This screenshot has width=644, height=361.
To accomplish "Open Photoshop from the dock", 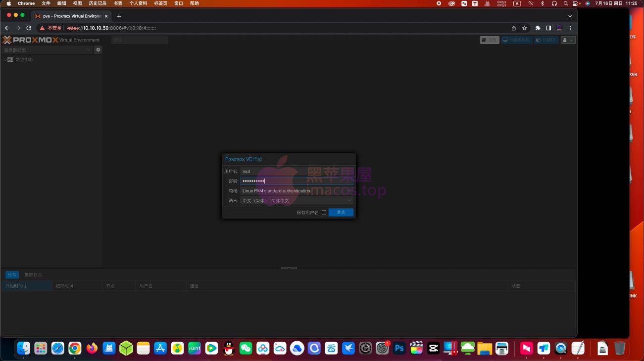I will [x=399, y=348].
